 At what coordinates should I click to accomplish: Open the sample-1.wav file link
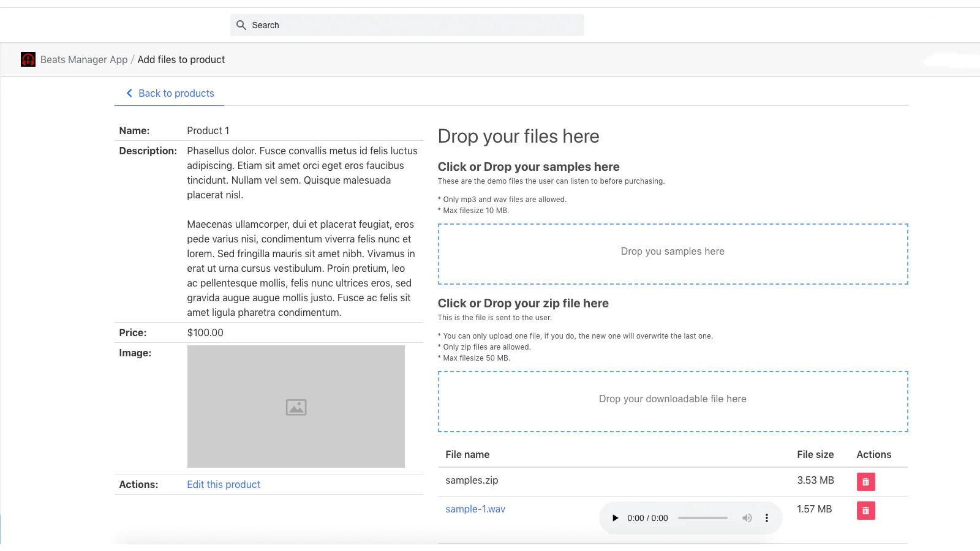pyautogui.click(x=475, y=509)
